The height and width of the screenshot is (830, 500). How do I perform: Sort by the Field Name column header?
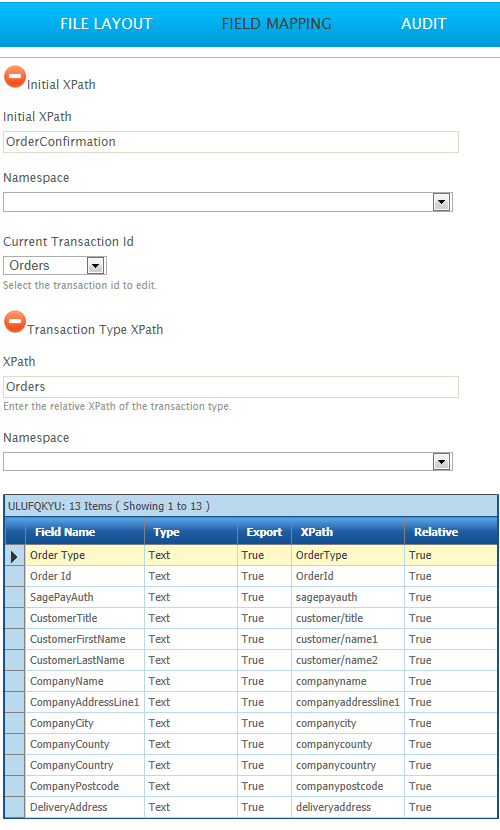pos(85,532)
